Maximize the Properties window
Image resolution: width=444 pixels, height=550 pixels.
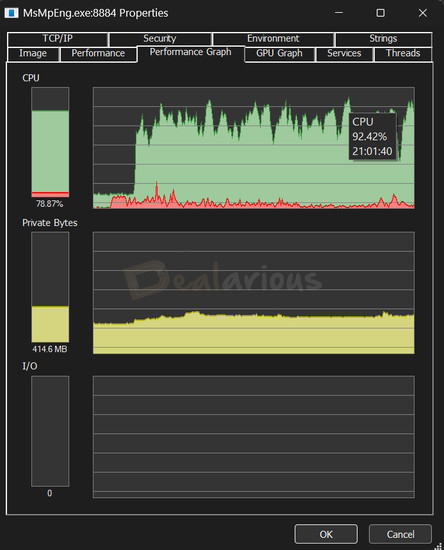coord(381,13)
